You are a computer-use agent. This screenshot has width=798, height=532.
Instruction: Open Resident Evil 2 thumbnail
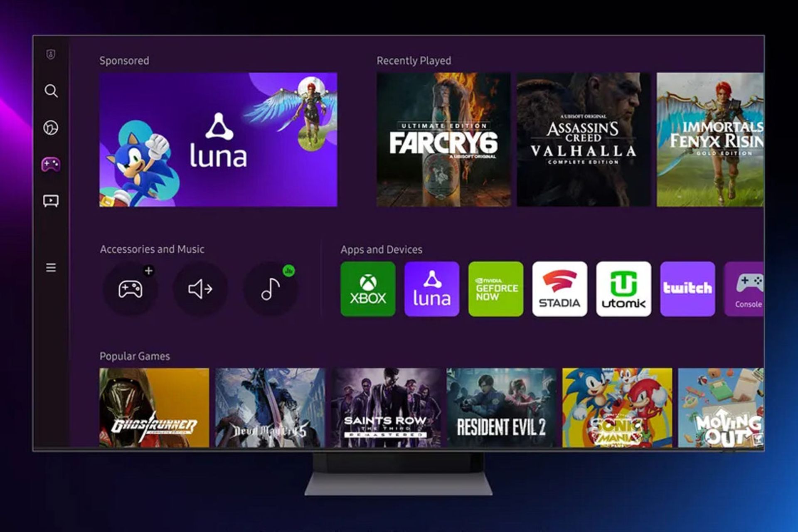pyautogui.click(x=501, y=408)
